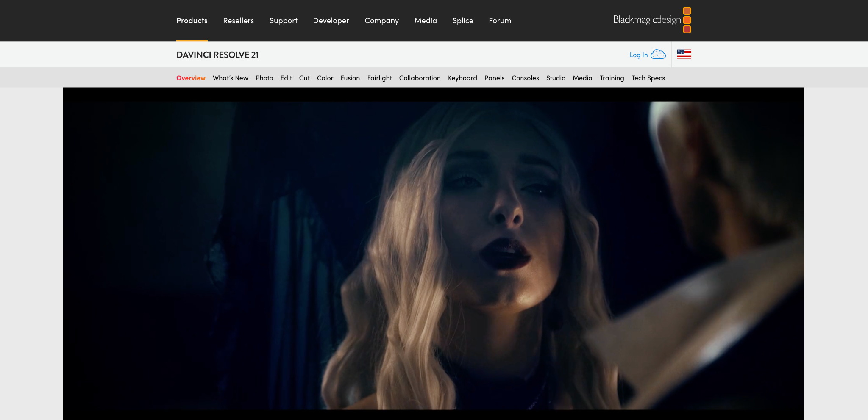Go to the Resellers page
The image size is (868, 420).
tap(239, 21)
